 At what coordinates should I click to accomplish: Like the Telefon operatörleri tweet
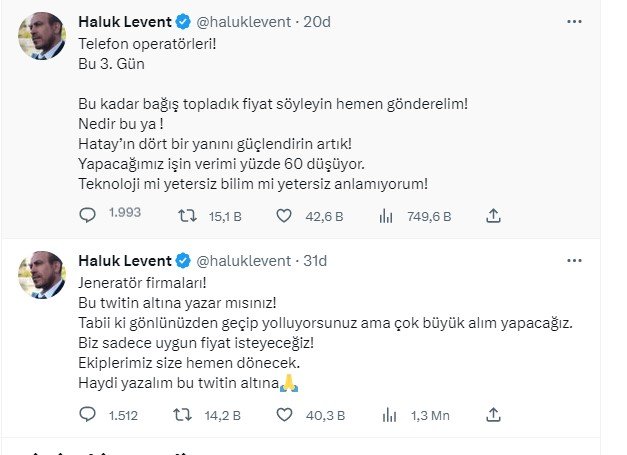coord(283,214)
